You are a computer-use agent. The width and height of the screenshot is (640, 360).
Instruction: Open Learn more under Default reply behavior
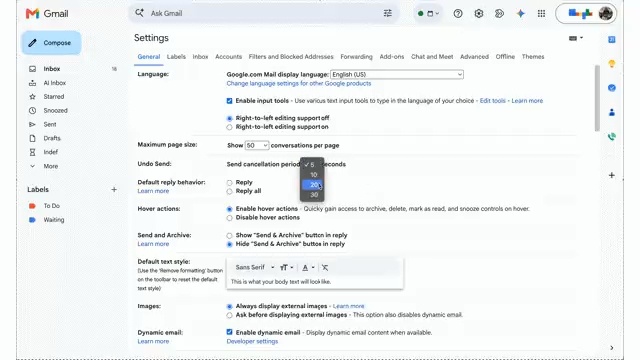[153, 191]
